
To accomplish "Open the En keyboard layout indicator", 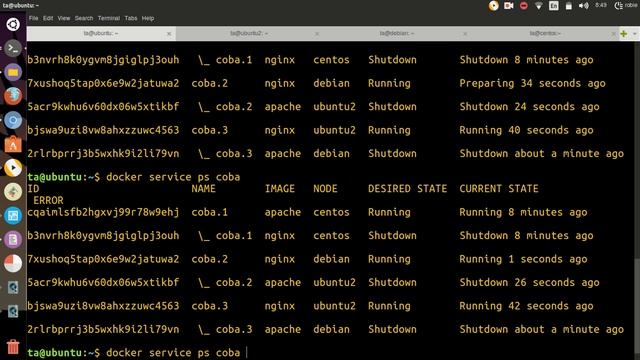I will (553, 6).
